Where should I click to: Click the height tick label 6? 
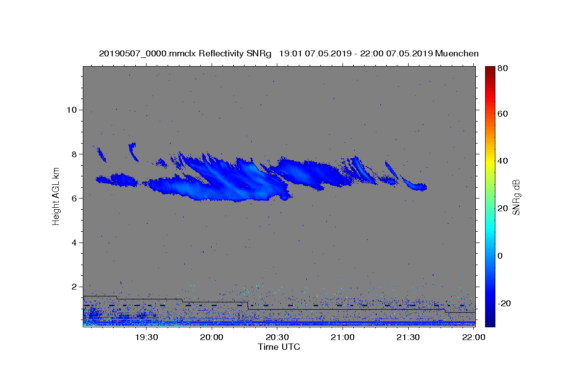pyautogui.click(x=74, y=198)
